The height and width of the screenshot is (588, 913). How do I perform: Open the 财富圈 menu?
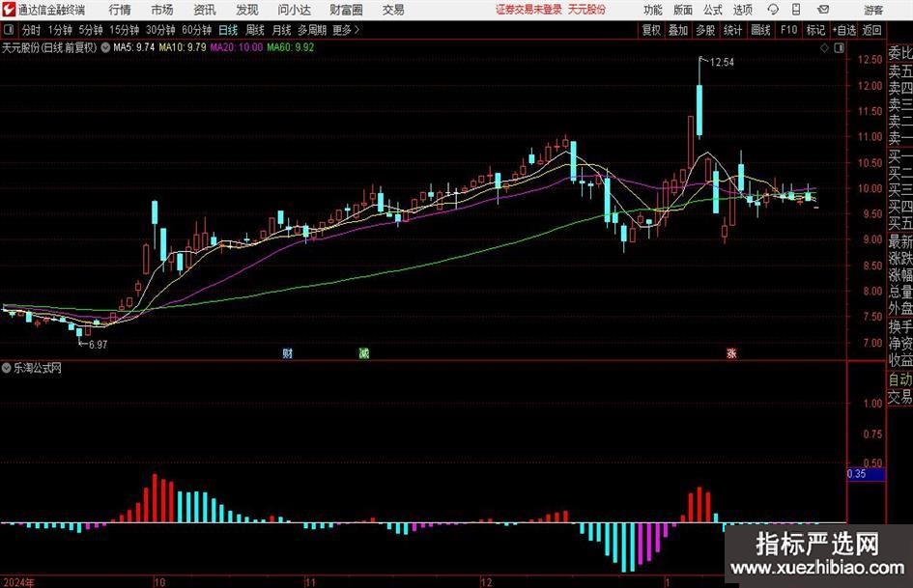tap(347, 10)
